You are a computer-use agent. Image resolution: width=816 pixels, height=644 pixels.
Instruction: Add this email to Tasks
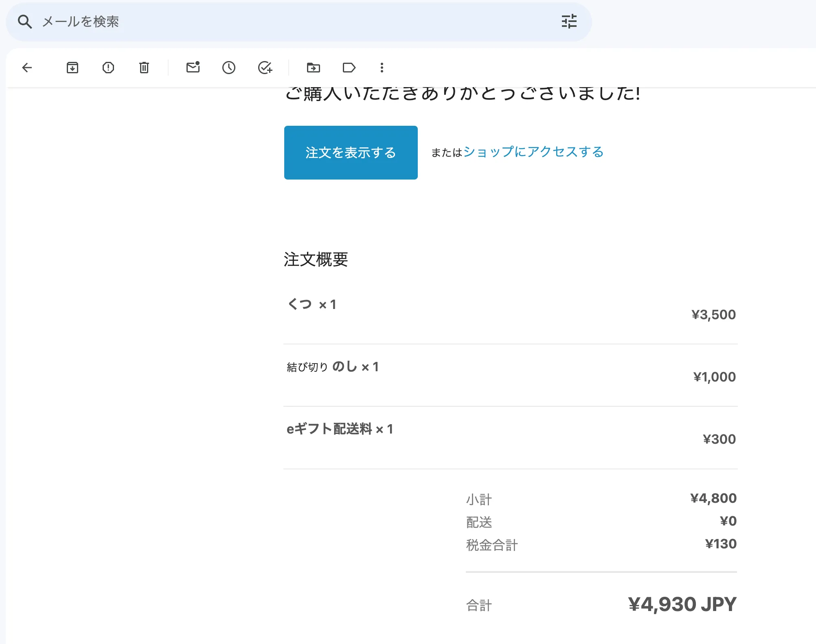point(265,68)
